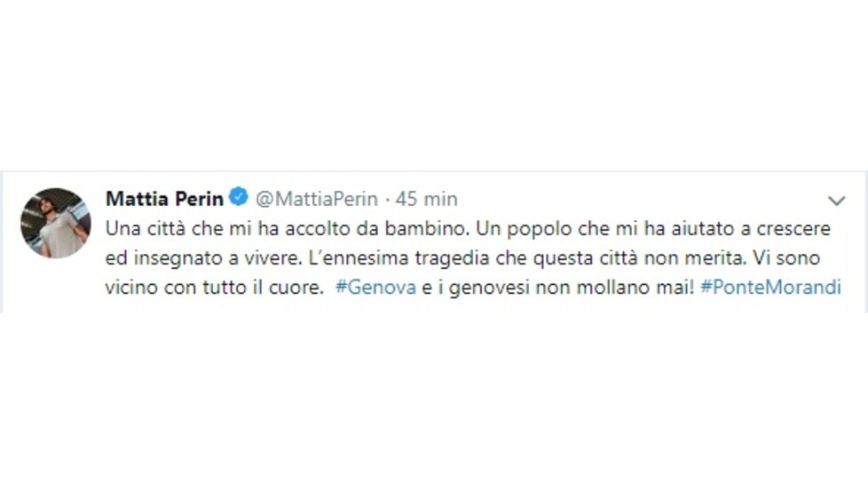Click the blue verified badge icon

tap(239, 197)
